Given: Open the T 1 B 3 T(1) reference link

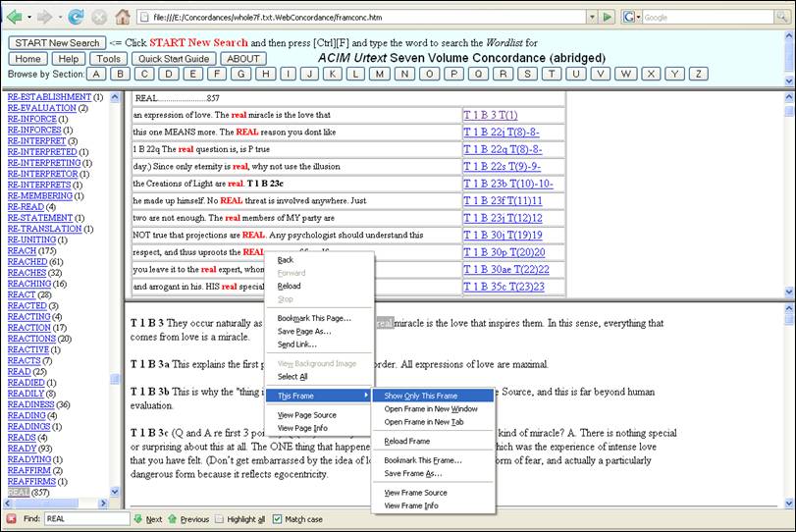Looking at the screenshot, I should pos(491,115).
